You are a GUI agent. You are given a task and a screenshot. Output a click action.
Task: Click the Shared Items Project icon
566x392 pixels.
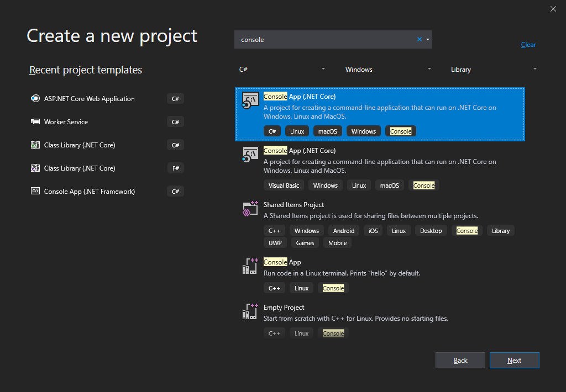250,209
